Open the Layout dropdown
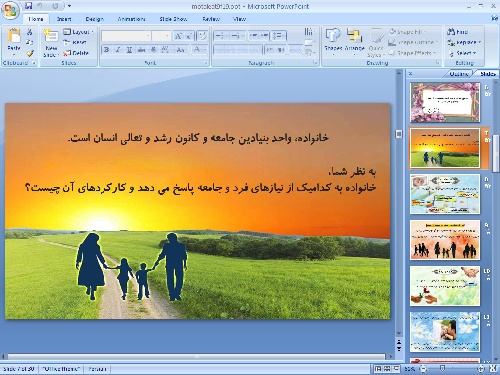 tap(79, 32)
